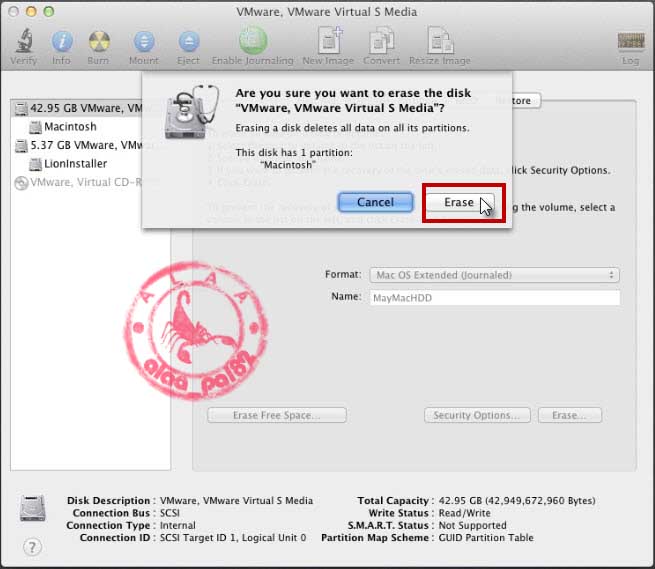Screen dimensions: 655x569
Task: Click the disk icon beside Disk Description
Action: coord(33,508)
